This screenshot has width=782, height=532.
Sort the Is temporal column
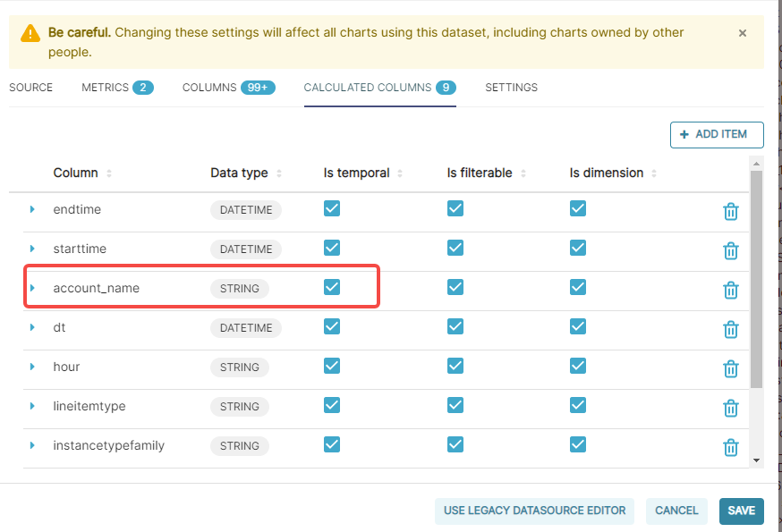tap(400, 173)
